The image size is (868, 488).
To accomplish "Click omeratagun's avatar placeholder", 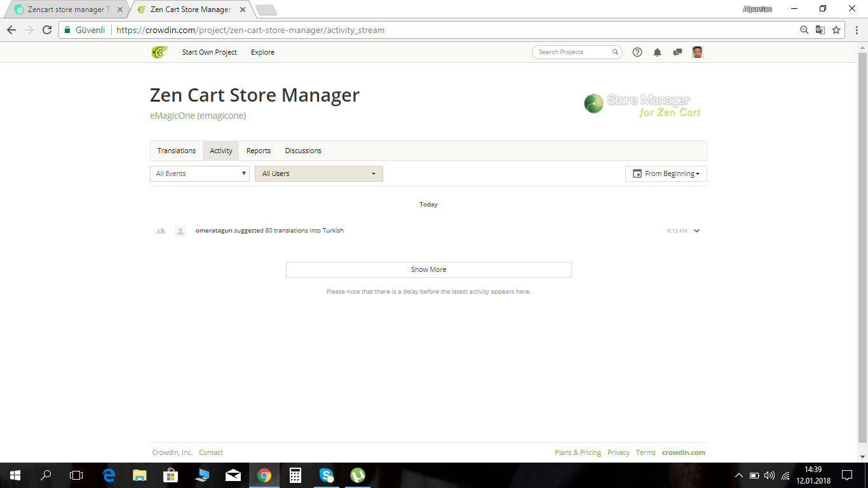I will coord(180,231).
